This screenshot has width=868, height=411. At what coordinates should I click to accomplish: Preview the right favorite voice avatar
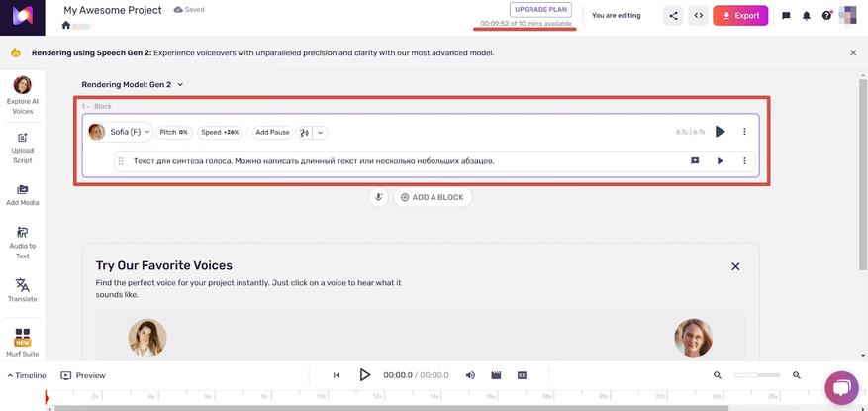pos(694,338)
